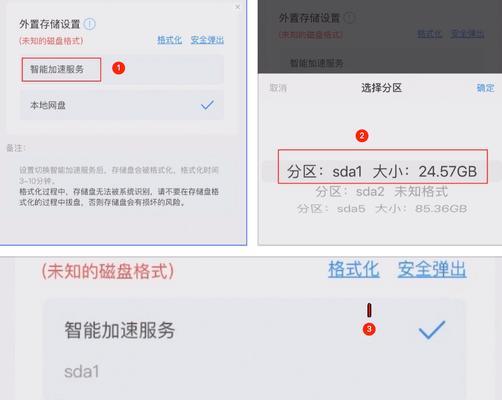
Task: Confirm partition selection with 确定
Action: click(485, 88)
